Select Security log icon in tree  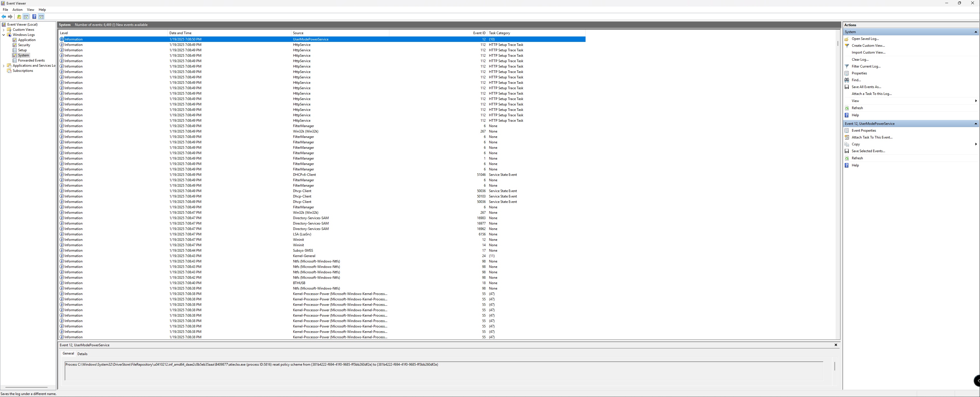(x=15, y=45)
